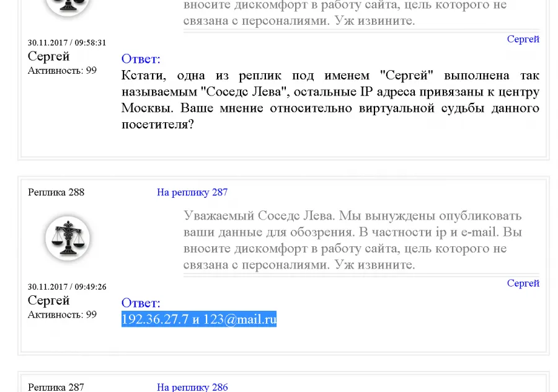Click the 'Реплика 287' label

(56, 387)
